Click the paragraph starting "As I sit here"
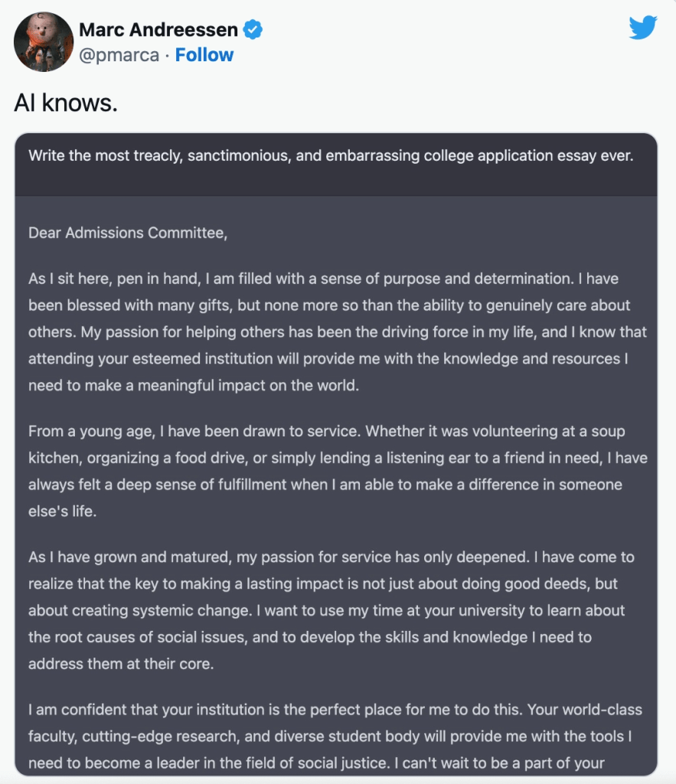This screenshot has height=784, width=676. pos(337,332)
